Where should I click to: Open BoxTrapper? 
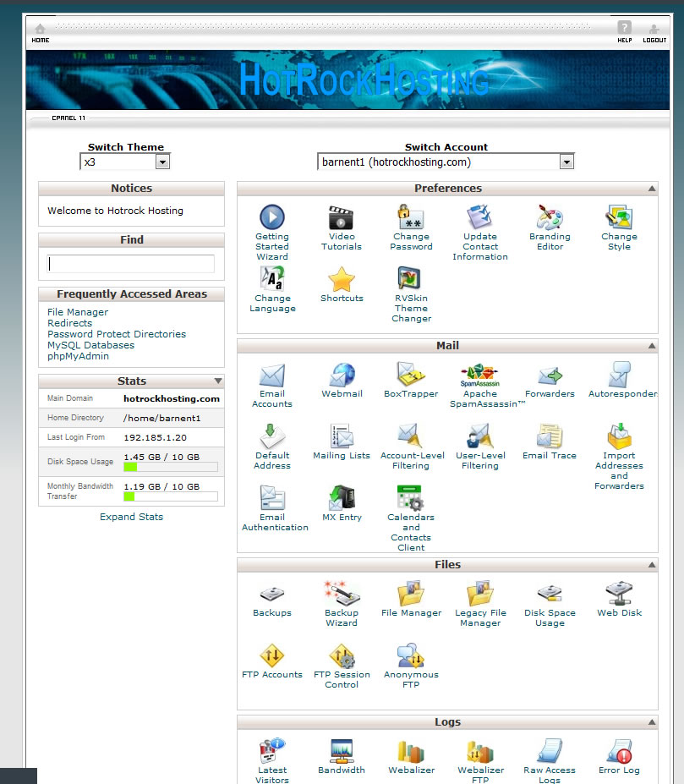(x=411, y=375)
